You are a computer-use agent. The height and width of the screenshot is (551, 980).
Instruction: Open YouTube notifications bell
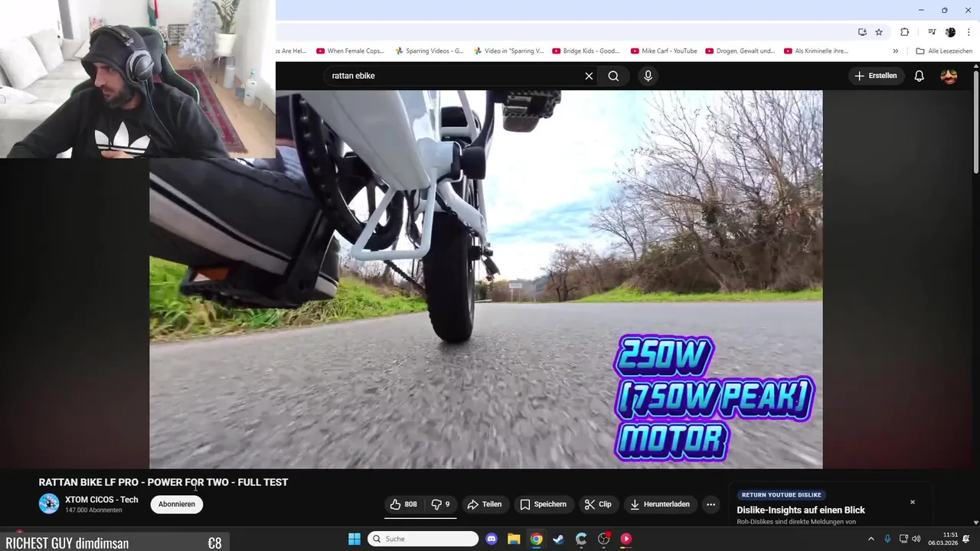click(920, 76)
